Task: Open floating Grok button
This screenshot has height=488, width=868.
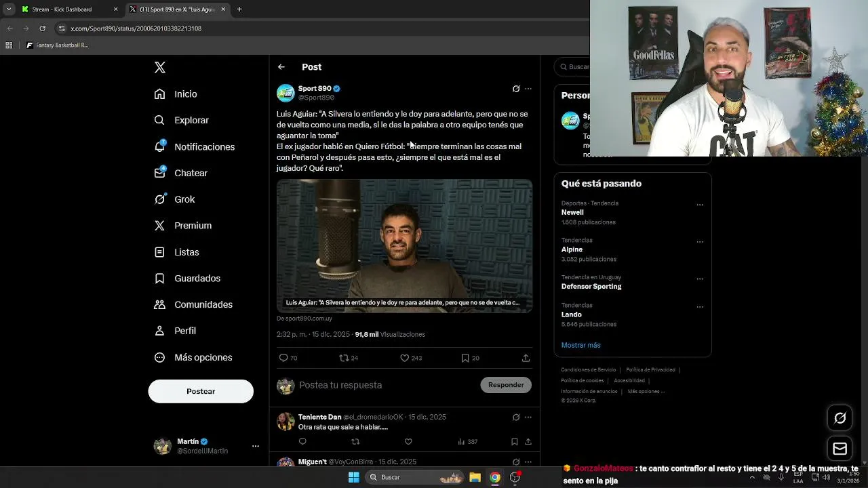Action: point(840,418)
